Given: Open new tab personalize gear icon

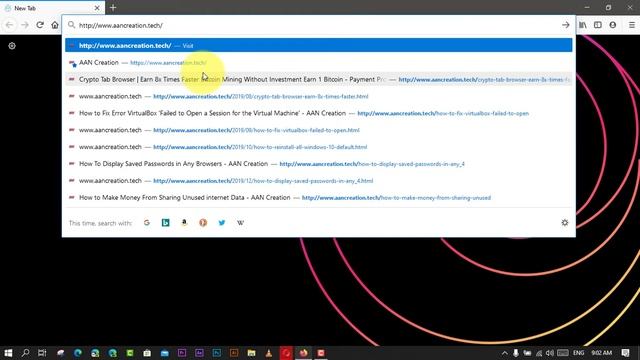Looking at the screenshot, I should click(12, 46).
